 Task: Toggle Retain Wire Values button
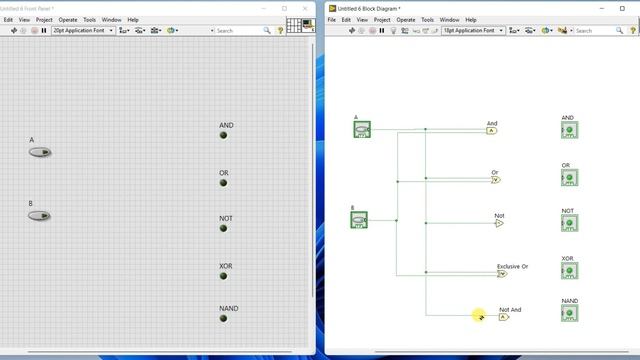(x=405, y=30)
